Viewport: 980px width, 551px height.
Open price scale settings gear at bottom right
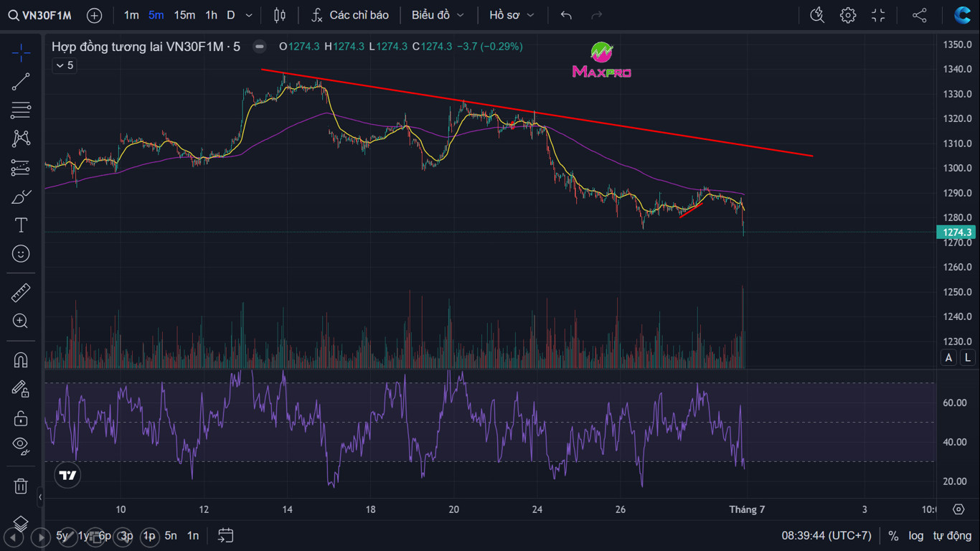958,509
